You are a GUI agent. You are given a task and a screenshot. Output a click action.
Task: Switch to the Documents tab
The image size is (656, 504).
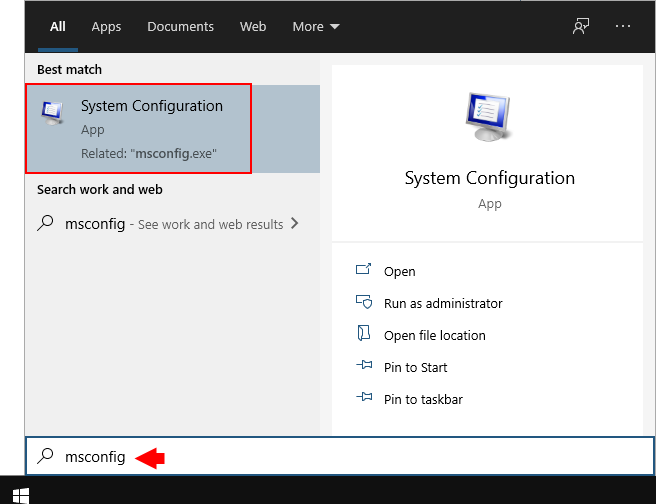tap(180, 27)
